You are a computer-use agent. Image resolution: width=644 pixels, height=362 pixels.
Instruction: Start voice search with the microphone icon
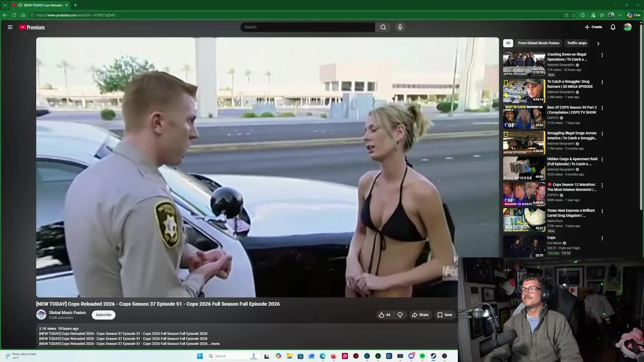[400, 27]
